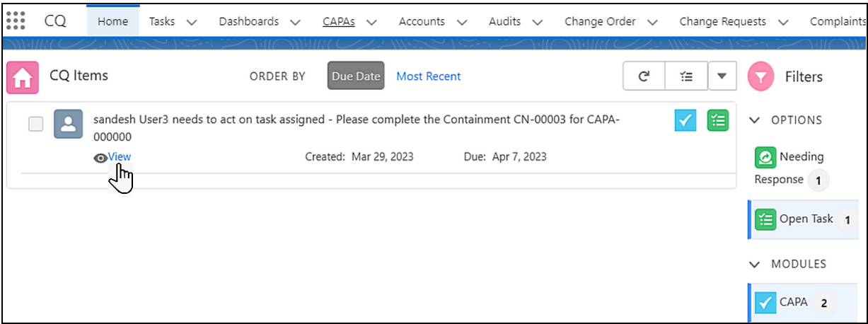Collapse the MODULES filter section
Viewport: 868px width, 324px height.
coord(755,264)
